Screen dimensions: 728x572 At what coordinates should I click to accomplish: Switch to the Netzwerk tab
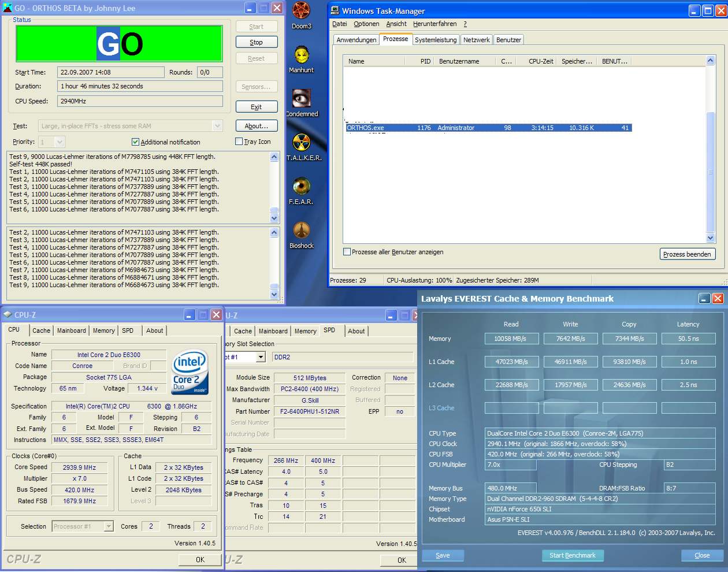coord(476,40)
